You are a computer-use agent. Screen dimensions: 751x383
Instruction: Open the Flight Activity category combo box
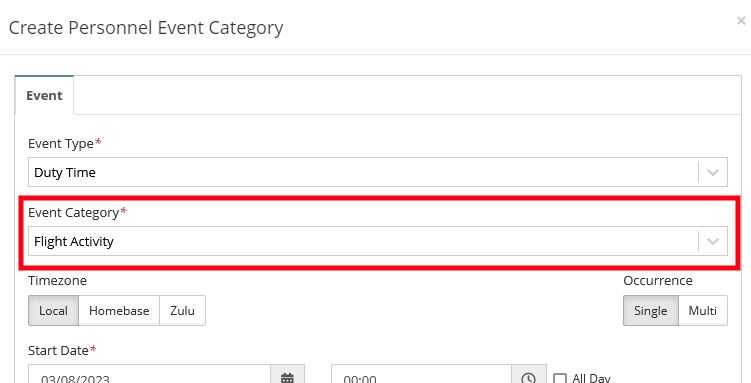pyautogui.click(x=377, y=241)
